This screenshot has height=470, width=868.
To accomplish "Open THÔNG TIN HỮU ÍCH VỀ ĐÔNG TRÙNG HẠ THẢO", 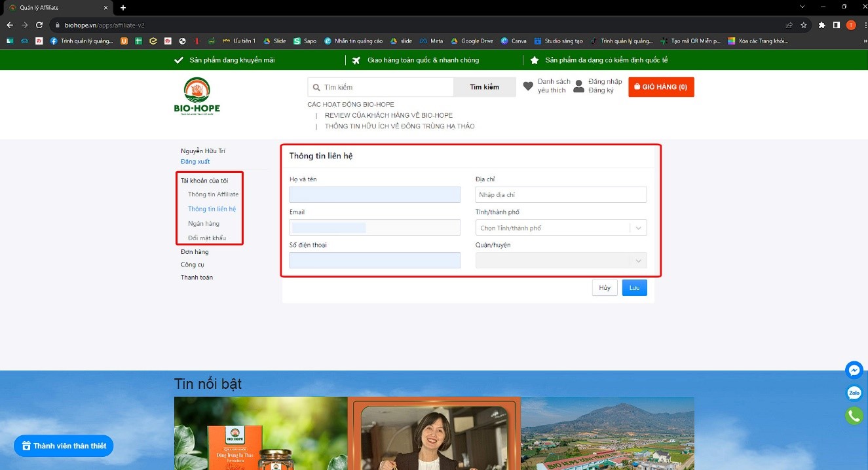I will click(x=400, y=126).
